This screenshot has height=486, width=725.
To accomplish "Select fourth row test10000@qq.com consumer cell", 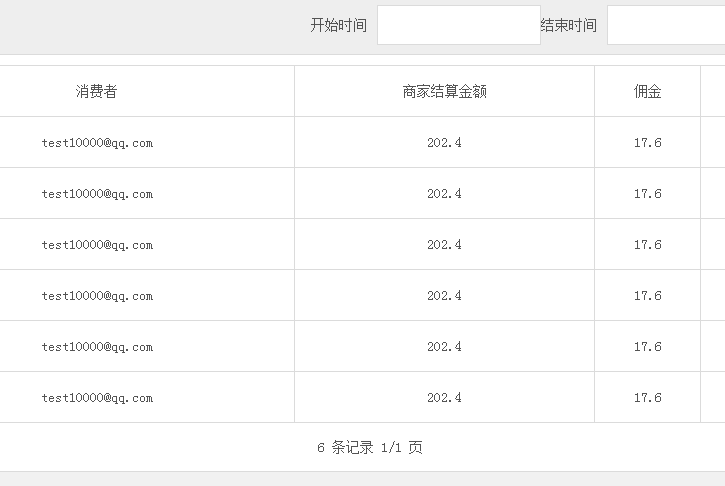I will coord(97,295).
